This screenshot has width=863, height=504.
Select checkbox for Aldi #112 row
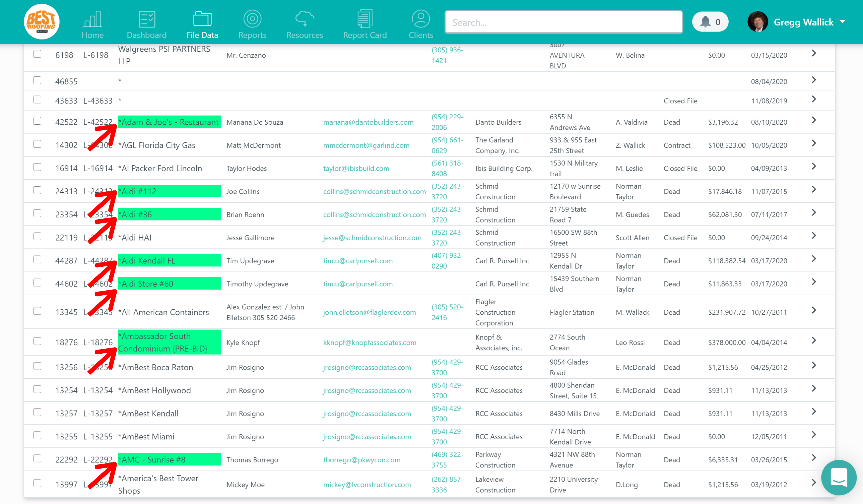point(37,190)
